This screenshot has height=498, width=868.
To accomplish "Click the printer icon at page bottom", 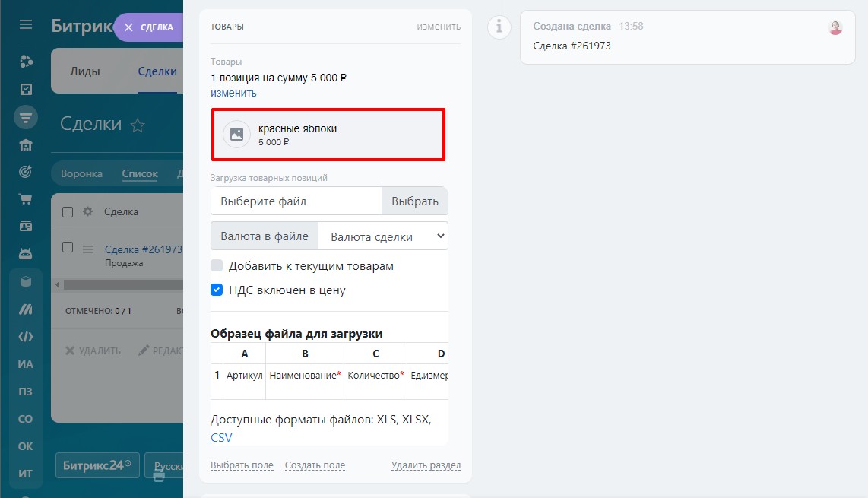I will tap(159, 475).
